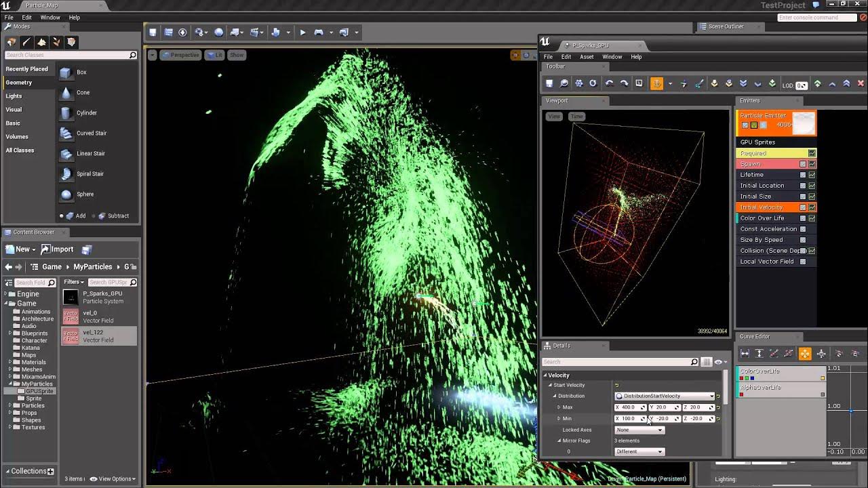The width and height of the screenshot is (868, 488).
Task: Open Window menu in main editor
Action: [50, 18]
